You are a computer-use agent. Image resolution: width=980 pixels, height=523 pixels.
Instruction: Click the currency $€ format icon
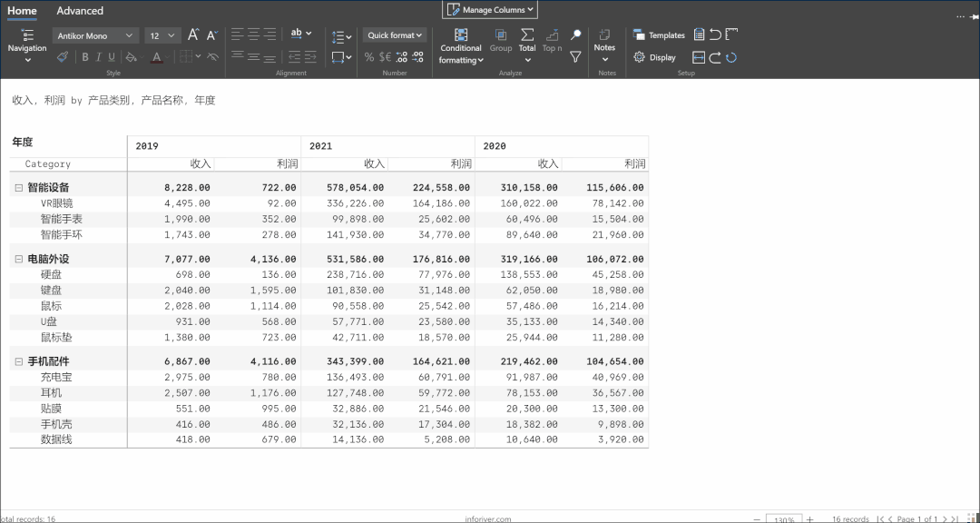385,57
